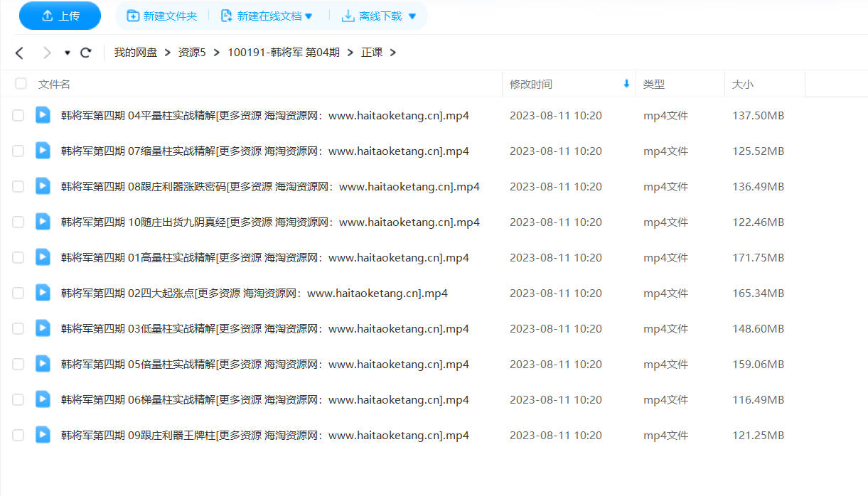Image resolution: width=868 pixels, height=496 pixels.
Task: Navigate to 资源5 breadcrumb
Action: pyautogui.click(x=192, y=53)
